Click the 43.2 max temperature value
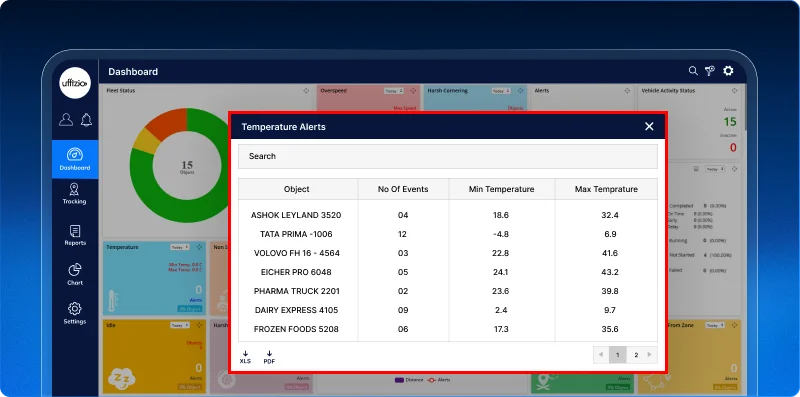800x397 pixels. point(610,272)
